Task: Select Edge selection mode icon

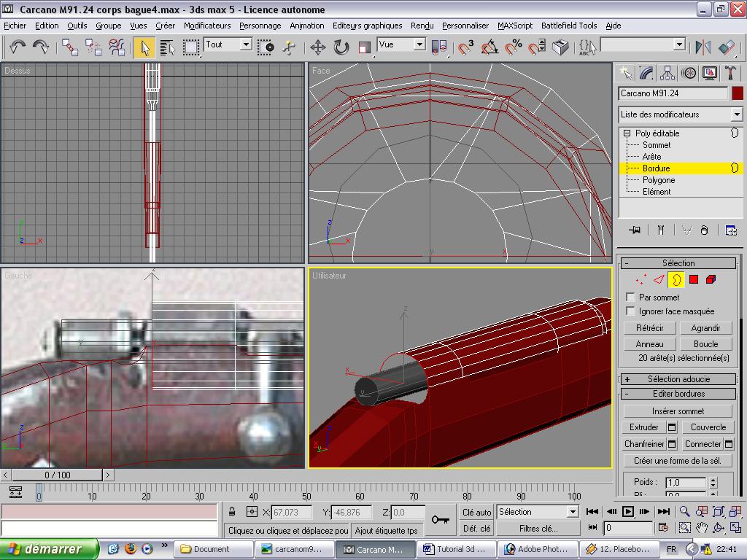Action: (x=659, y=279)
